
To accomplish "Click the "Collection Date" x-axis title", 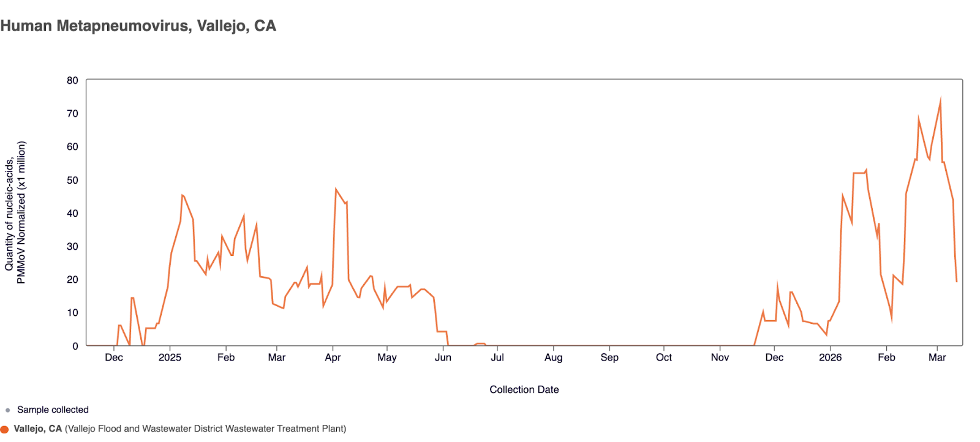I will [524, 390].
